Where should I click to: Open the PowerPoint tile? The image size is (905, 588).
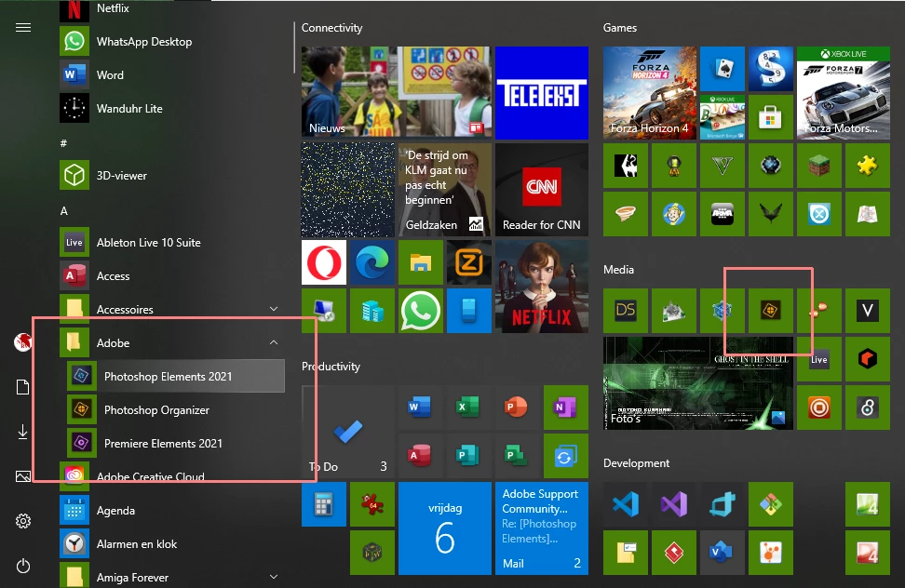(x=518, y=408)
